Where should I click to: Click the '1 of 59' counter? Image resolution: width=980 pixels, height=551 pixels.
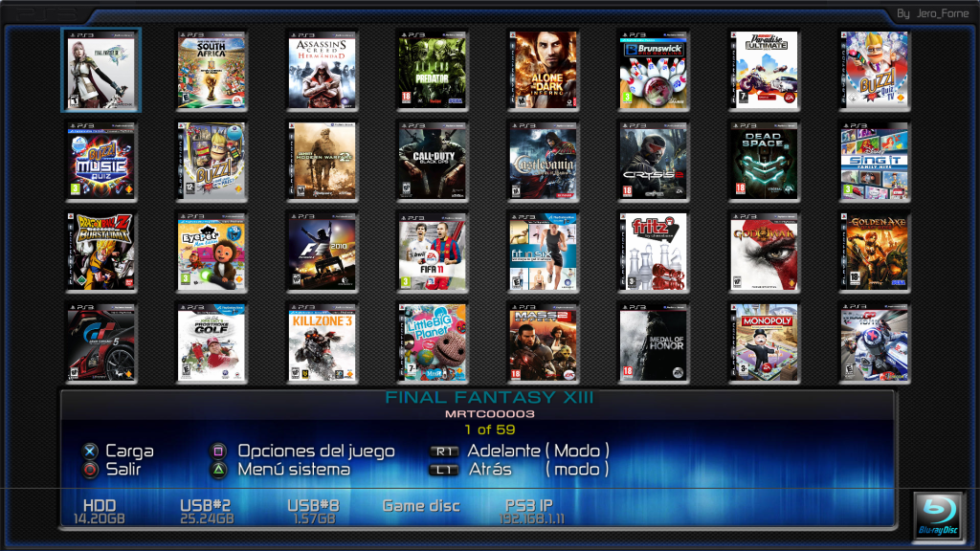[x=489, y=430]
